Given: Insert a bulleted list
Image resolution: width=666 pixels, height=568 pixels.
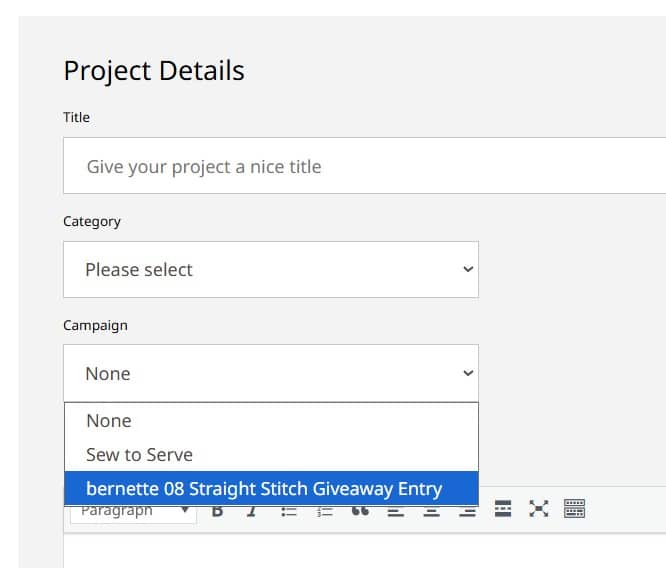Looking at the screenshot, I should coord(289,511).
